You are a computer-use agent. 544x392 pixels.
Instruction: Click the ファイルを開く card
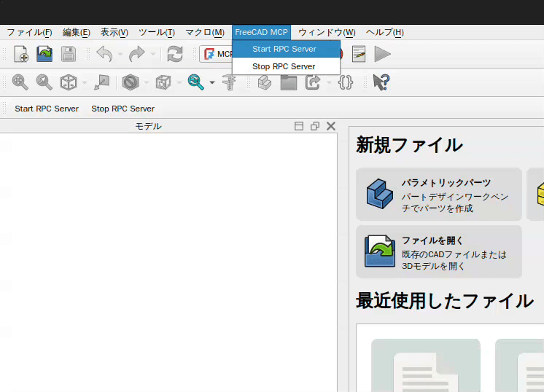click(439, 252)
